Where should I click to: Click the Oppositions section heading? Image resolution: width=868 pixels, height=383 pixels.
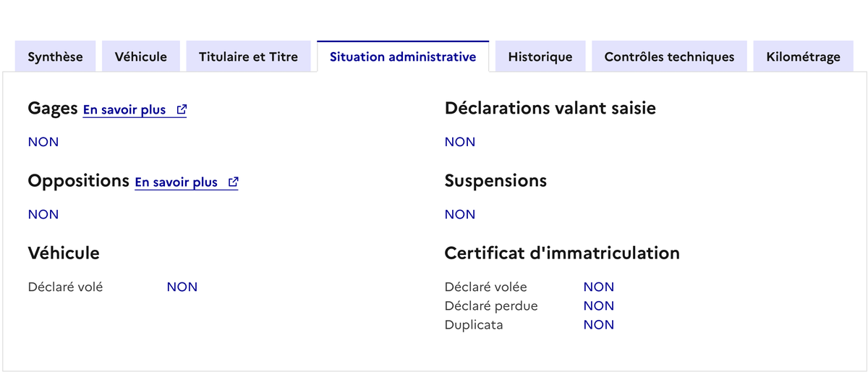tap(78, 181)
